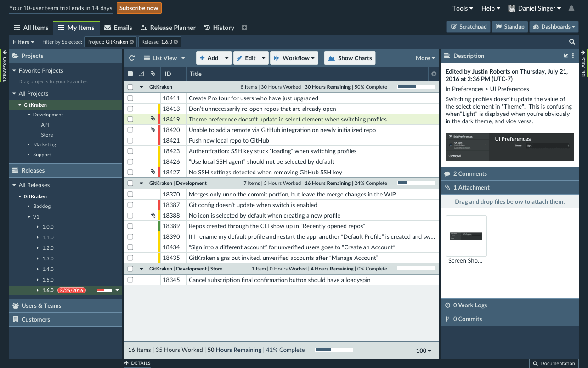Click the GitKraken group progress bar
The height and width of the screenshot is (368, 588).
pyautogui.click(x=416, y=86)
